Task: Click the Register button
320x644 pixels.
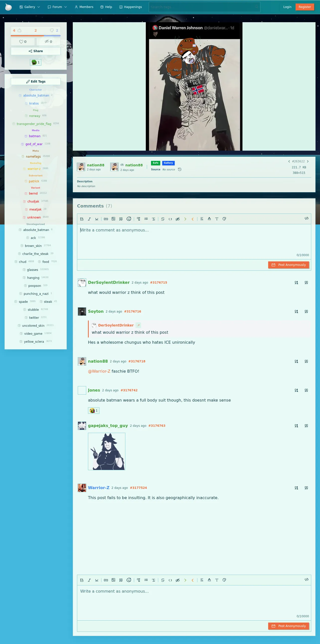Action: point(305,7)
